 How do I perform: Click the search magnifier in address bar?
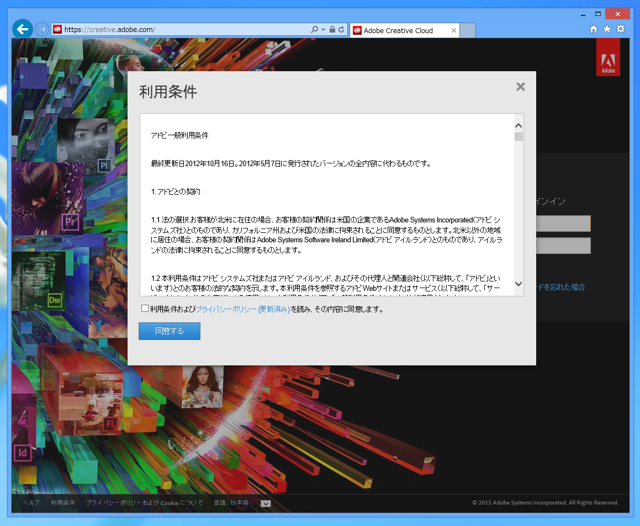pos(314,29)
